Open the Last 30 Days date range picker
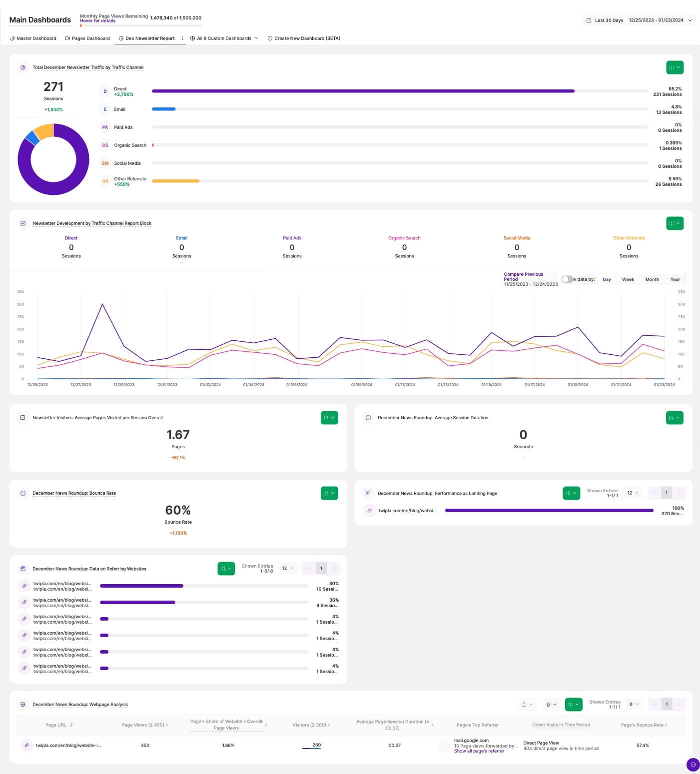This screenshot has width=700, height=774. [639, 20]
